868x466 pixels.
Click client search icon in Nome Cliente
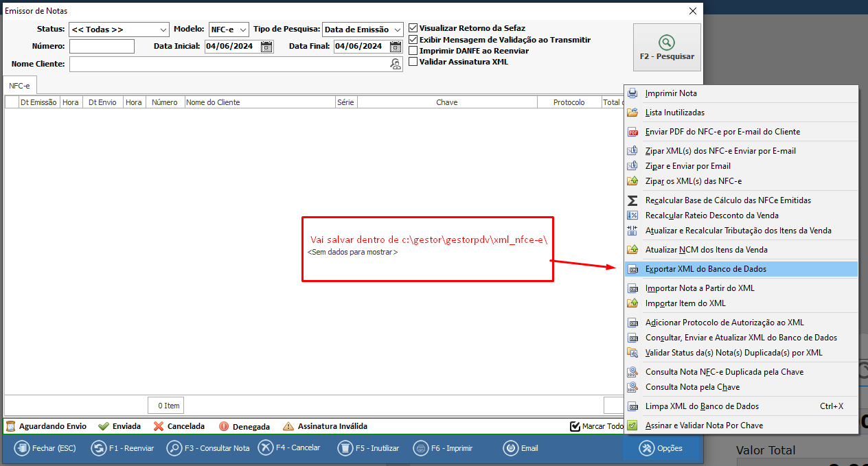(x=396, y=64)
